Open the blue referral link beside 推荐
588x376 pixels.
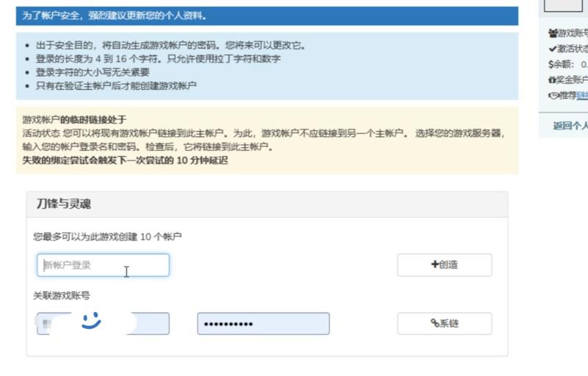tap(582, 96)
